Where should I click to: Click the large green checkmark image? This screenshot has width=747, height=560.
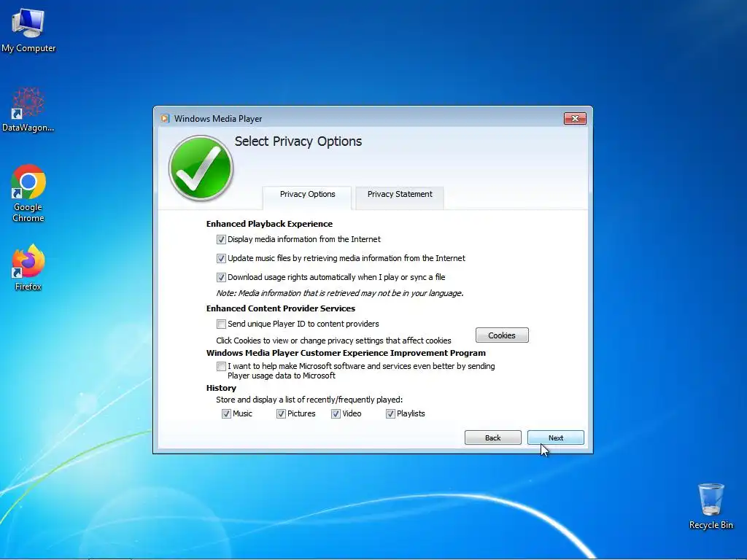(201, 168)
